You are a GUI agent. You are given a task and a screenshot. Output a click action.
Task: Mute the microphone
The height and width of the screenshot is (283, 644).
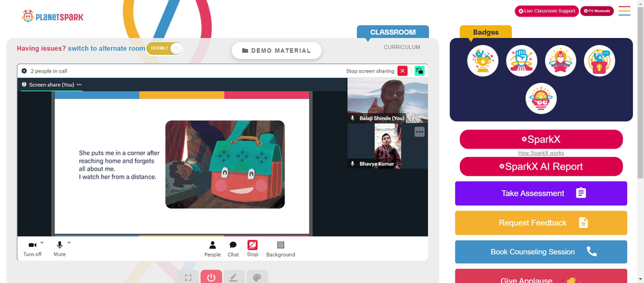pyautogui.click(x=59, y=249)
